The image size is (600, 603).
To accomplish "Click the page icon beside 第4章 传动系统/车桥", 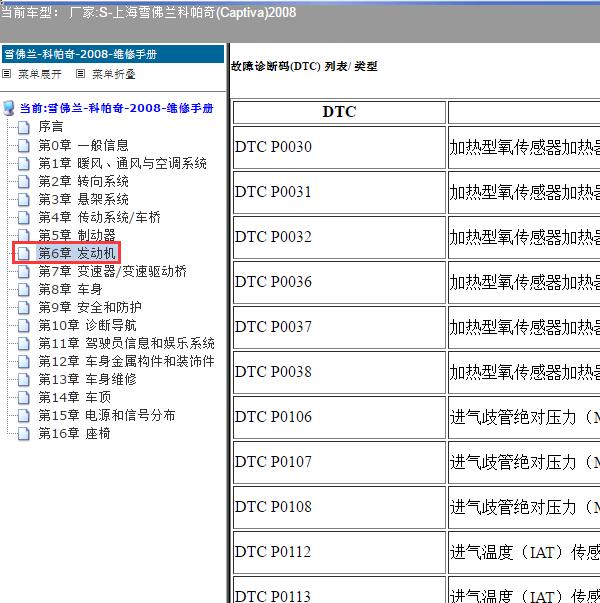I will [x=24, y=217].
